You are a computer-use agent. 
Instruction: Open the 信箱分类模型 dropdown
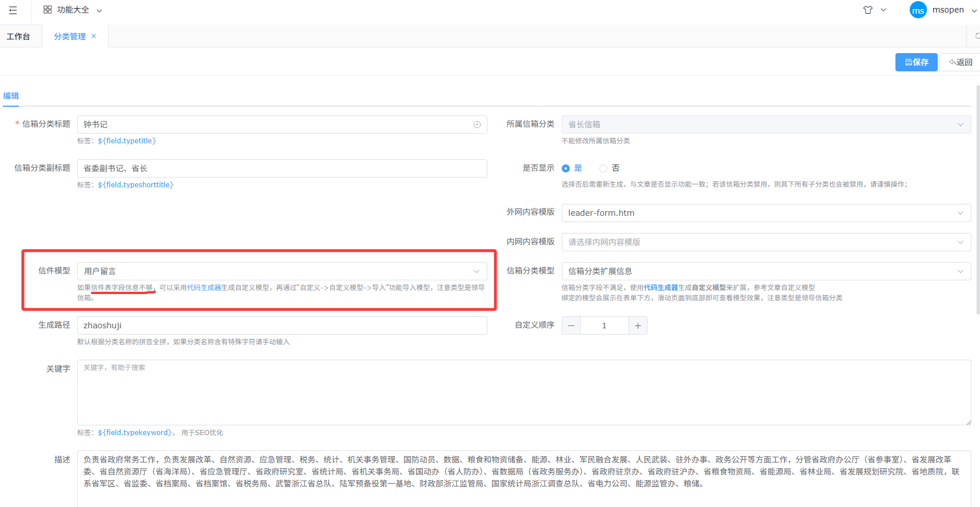[766, 271]
